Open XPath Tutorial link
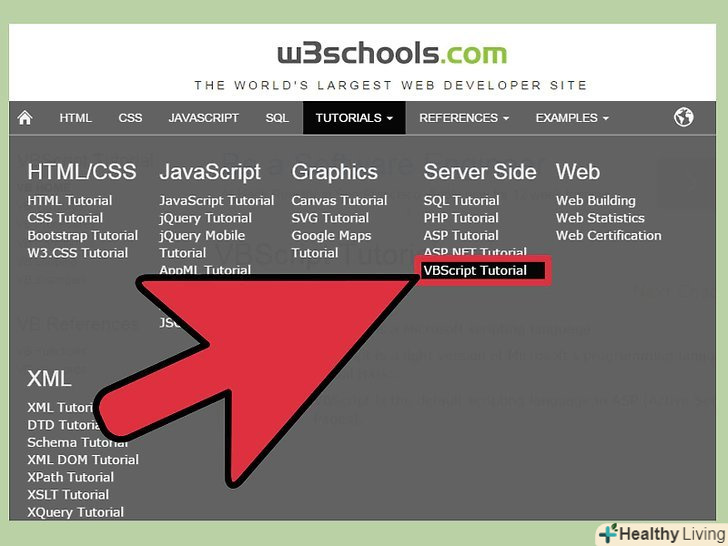The height and width of the screenshot is (546, 728). pyautogui.click(x=71, y=477)
